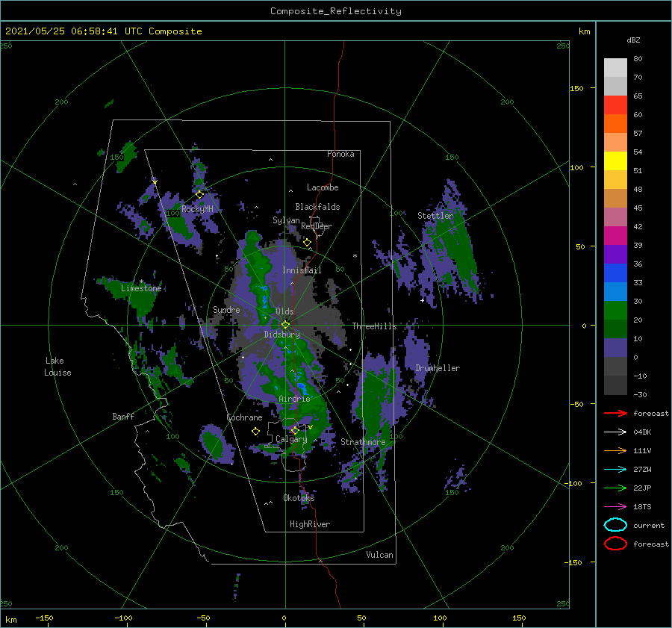
Task: Click the white 04DK arrow icon
Action: click(x=615, y=432)
